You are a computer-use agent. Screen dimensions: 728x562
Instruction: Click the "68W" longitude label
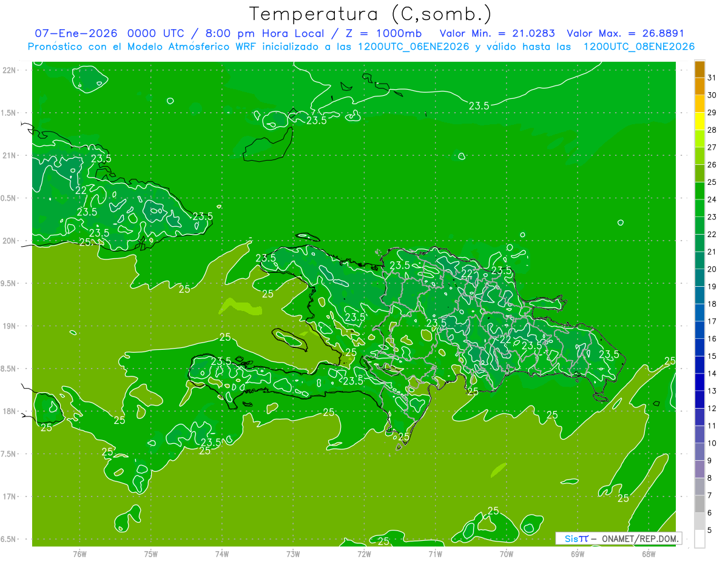tap(649, 554)
